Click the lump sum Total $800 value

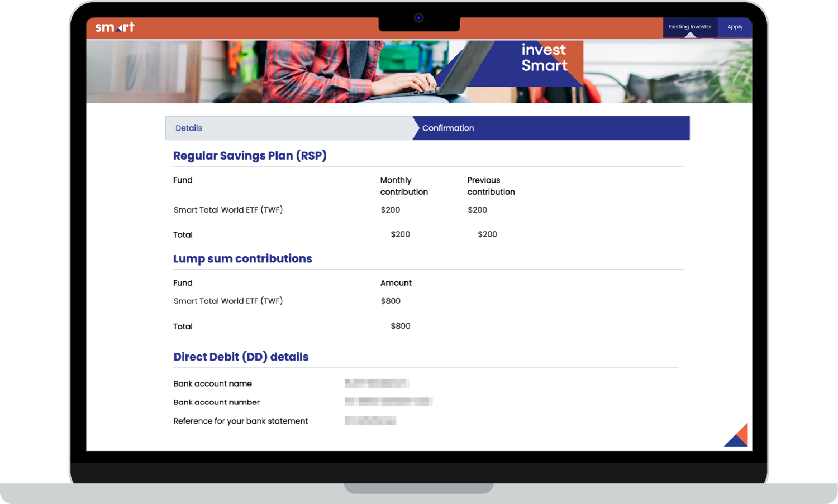click(x=401, y=326)
